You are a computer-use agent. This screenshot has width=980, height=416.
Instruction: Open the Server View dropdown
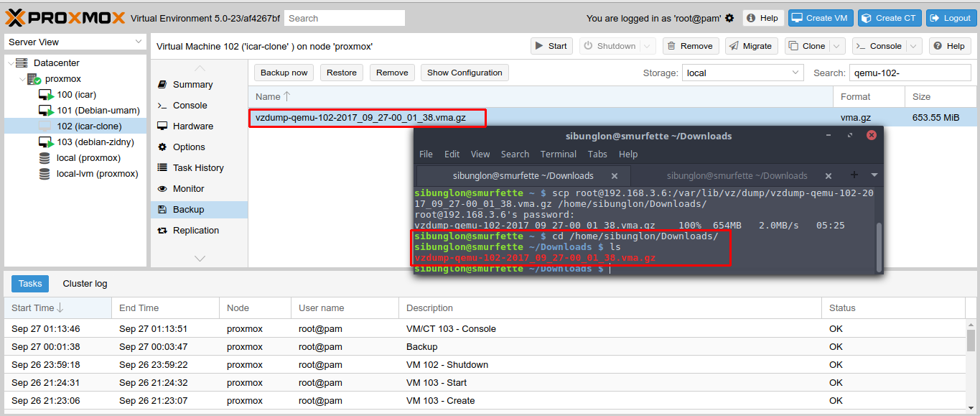point(75,42)
